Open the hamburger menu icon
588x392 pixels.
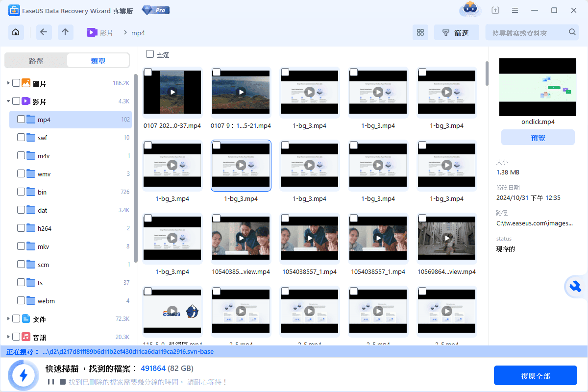click(515, 10)
